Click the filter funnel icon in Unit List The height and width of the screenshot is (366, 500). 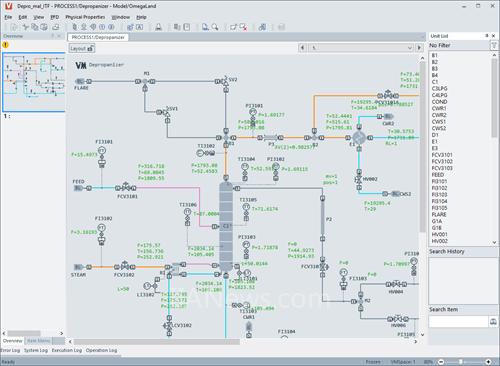tap(494, 45)
